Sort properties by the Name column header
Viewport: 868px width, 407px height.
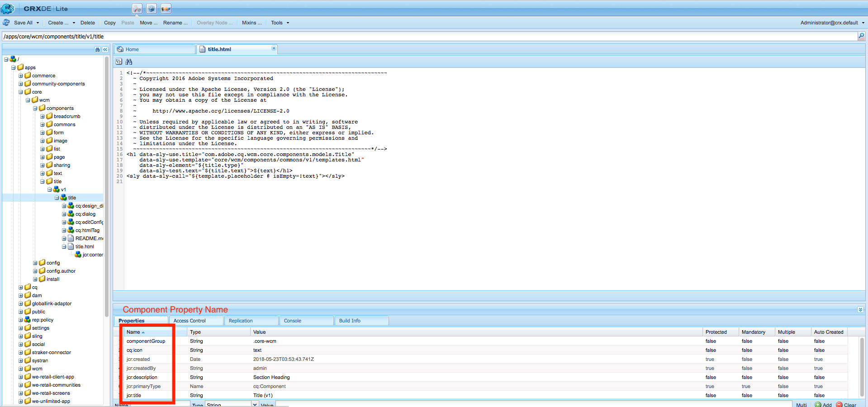156,332
